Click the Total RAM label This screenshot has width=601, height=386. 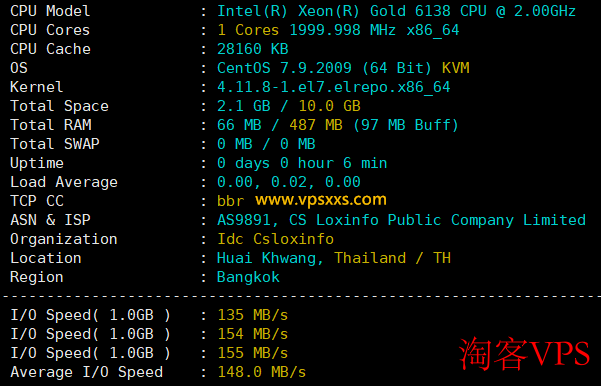point(51,125)
